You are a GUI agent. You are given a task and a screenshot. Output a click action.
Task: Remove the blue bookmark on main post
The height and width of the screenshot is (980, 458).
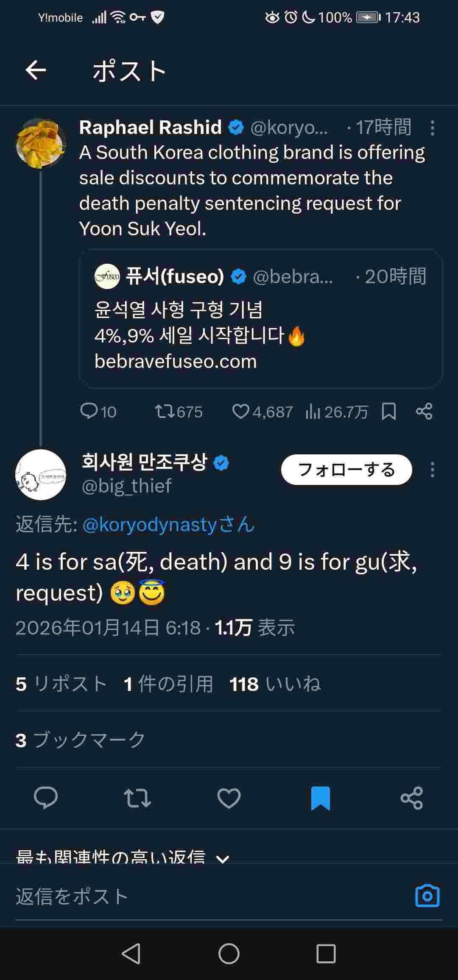[x=320, y=798]
